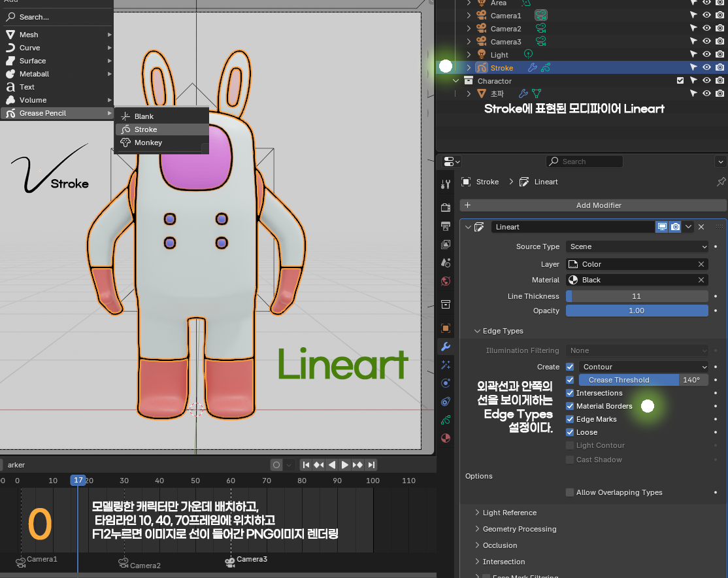Toggle Lineart modifier render camera icon

(675, 227)
